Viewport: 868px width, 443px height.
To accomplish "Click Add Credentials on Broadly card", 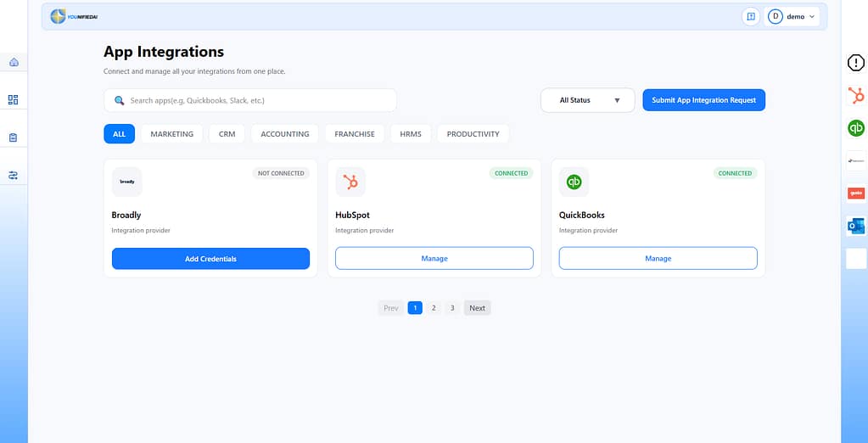I will pyautogui.click(x=210, y=259).
